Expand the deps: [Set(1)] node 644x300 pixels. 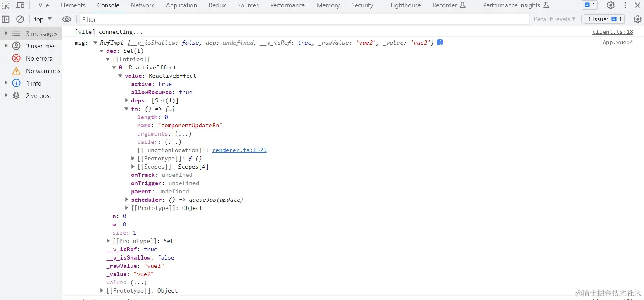[127, 100]
